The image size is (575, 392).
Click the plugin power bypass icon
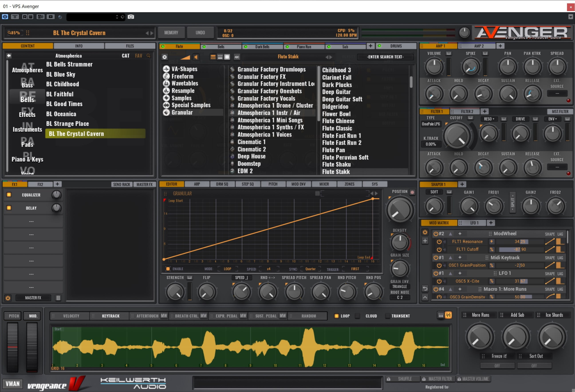(x=5, y=17)
